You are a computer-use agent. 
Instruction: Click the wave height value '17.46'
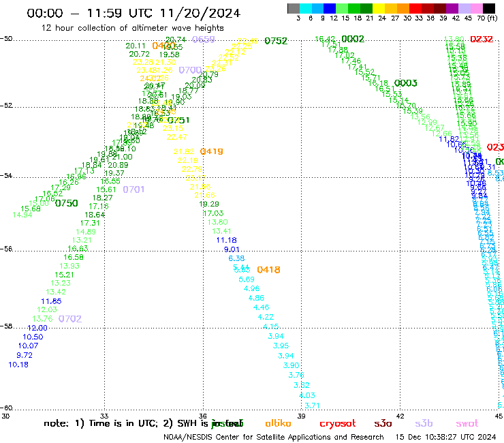(351, 61)
